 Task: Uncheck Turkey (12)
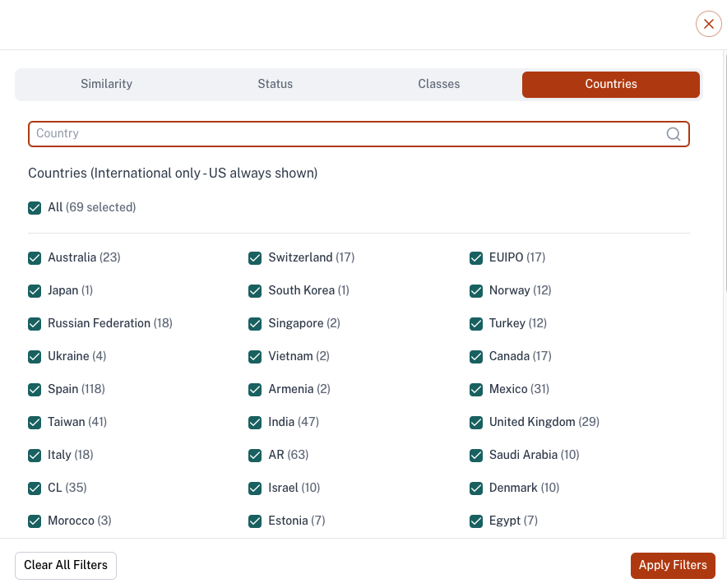pos(476,324)
